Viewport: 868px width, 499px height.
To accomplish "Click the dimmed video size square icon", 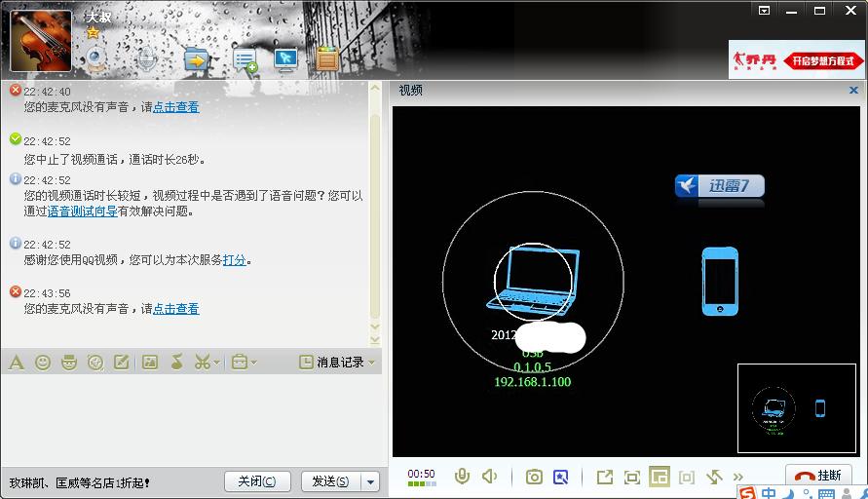I will 687,477.
